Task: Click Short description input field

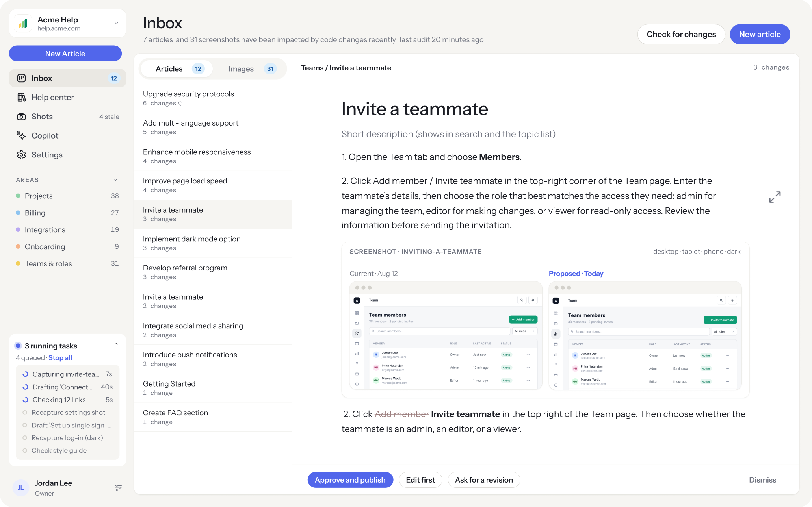Action: coord(448,134)
